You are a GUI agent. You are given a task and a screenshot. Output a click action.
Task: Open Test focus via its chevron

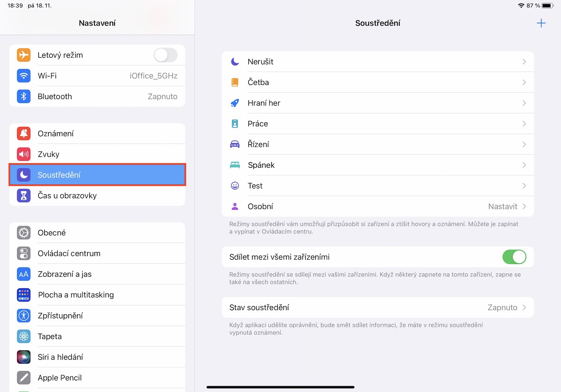point(524,186)
